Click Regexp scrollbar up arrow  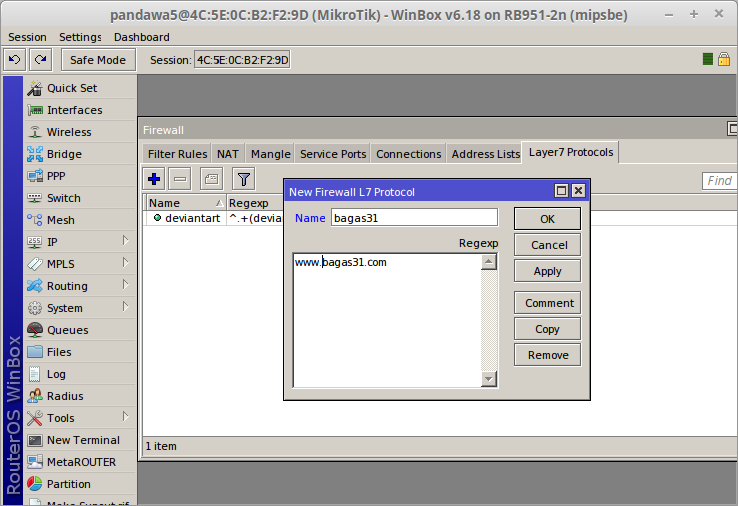coord(489,262)
